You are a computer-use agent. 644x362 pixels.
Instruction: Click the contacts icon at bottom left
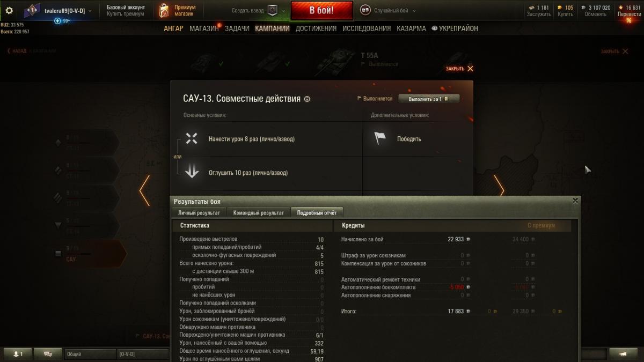[x=18, y=354]
